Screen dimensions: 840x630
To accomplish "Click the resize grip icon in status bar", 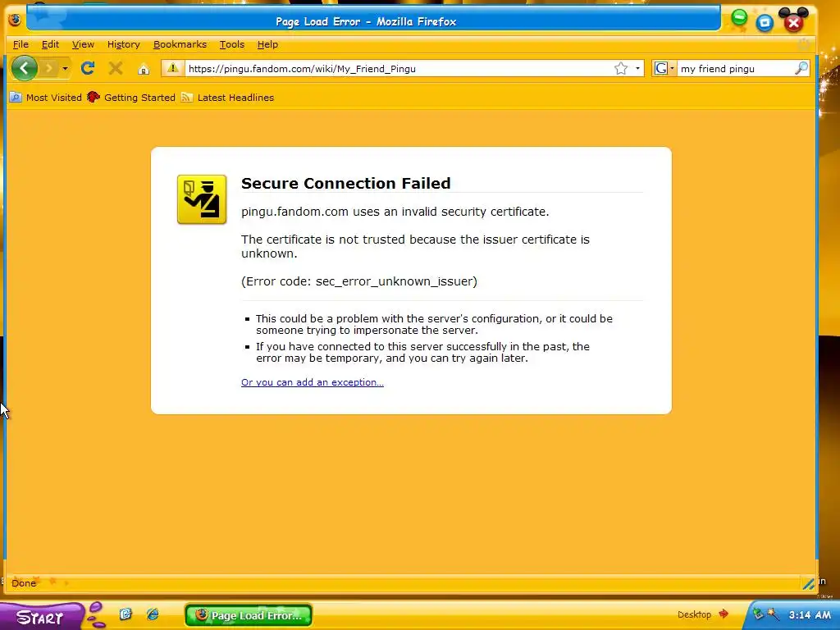I will point(808,583).
